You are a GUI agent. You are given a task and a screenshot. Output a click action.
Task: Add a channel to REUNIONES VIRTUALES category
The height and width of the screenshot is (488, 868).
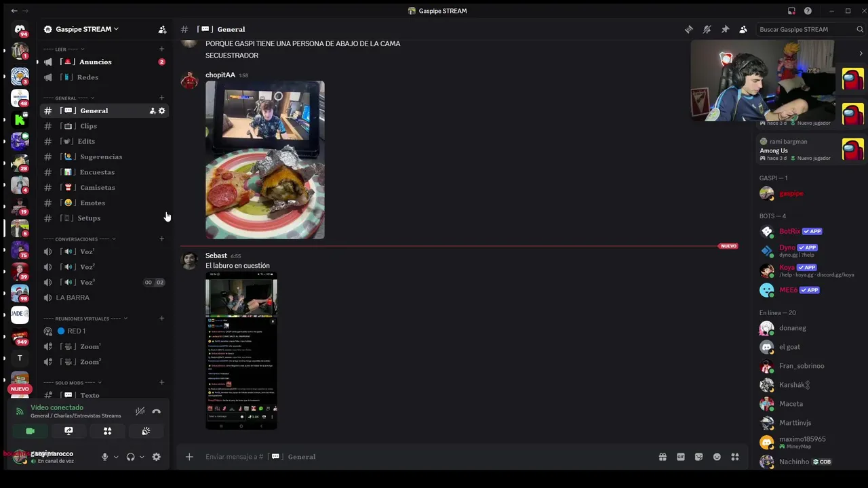[x=161, y=318]
